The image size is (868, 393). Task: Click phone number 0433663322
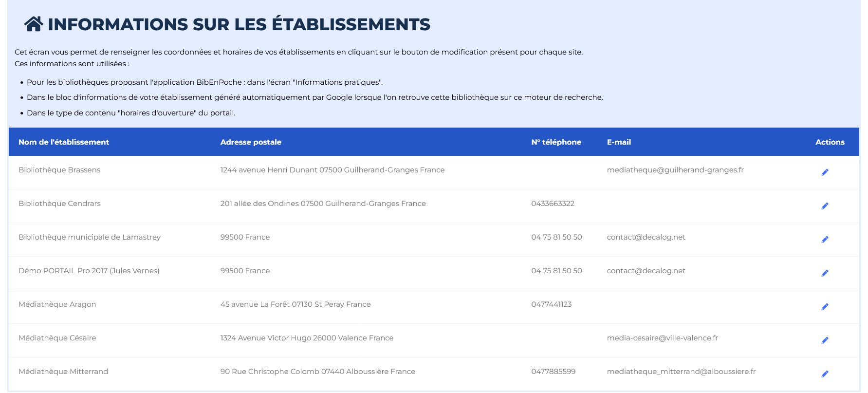(553, 204)
